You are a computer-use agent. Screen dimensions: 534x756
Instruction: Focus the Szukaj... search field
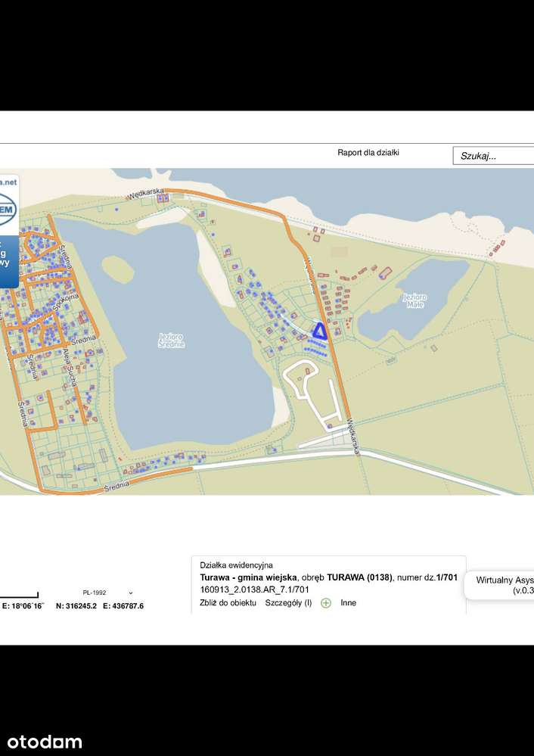(493, 156)
